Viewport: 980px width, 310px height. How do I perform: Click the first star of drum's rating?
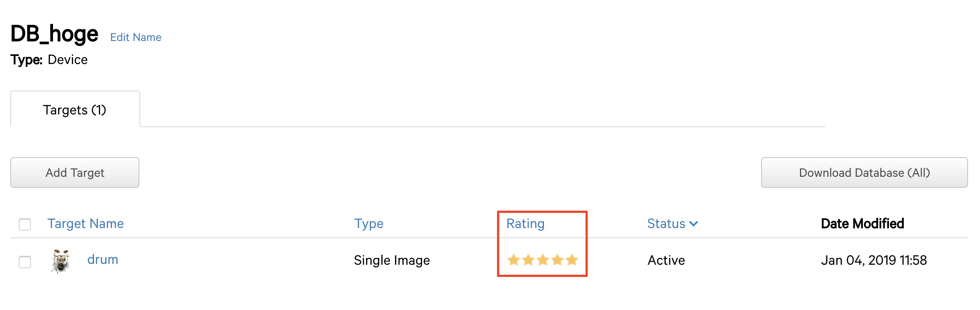tap(514, 260)
